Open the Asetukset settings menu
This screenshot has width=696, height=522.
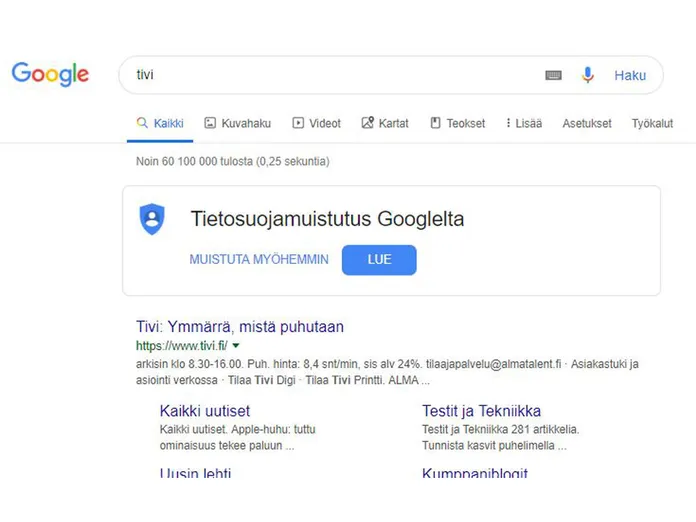tap(587, 123)
